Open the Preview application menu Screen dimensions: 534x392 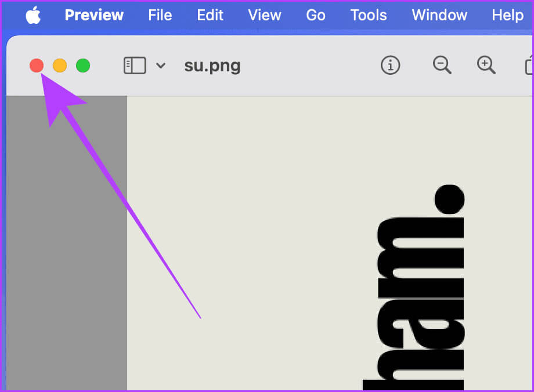tap(94, 15)
